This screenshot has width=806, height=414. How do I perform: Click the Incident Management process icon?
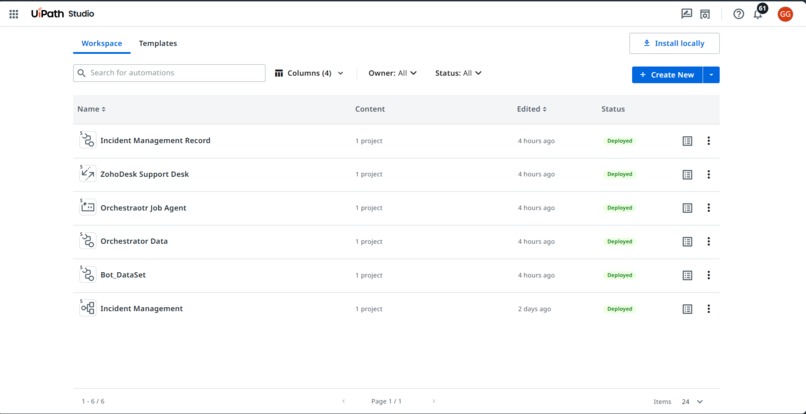(x=88, y=309)
